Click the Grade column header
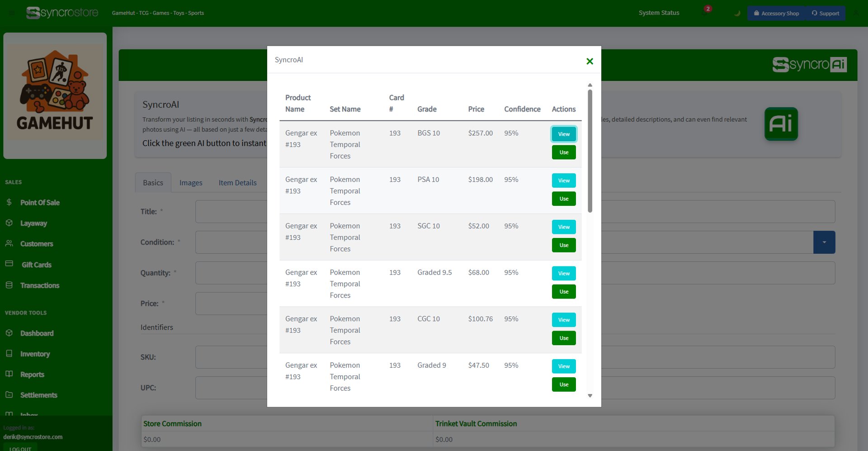This screenshot has height=451, width=868. point(427,109)
